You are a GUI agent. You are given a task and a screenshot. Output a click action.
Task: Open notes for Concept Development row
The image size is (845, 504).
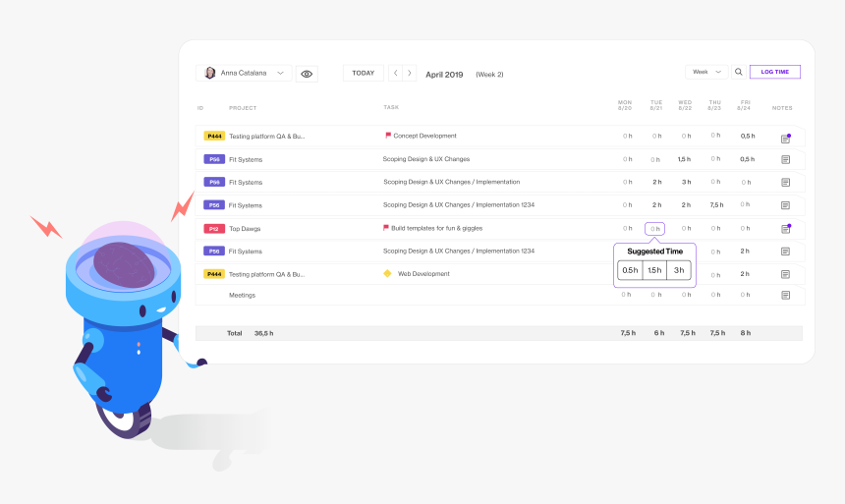coord(786,139)
